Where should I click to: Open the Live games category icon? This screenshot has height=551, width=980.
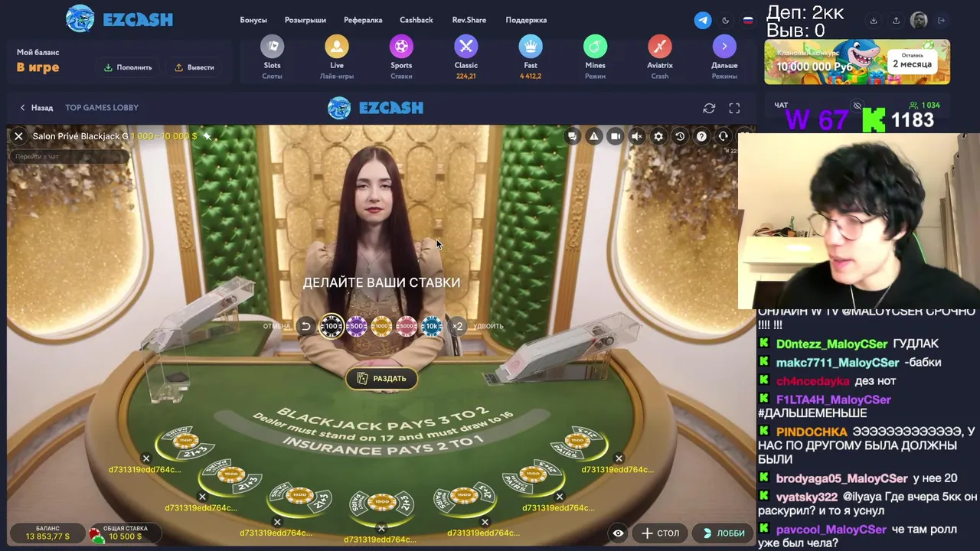(337, 47)
